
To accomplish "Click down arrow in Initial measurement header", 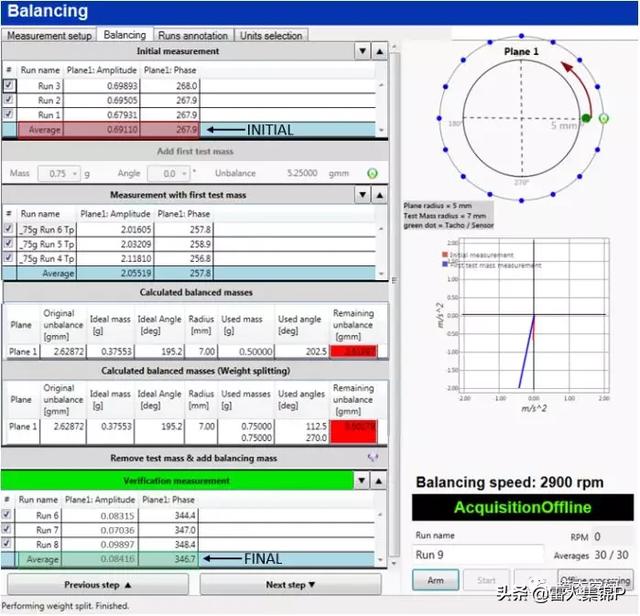I will (362, 51).
